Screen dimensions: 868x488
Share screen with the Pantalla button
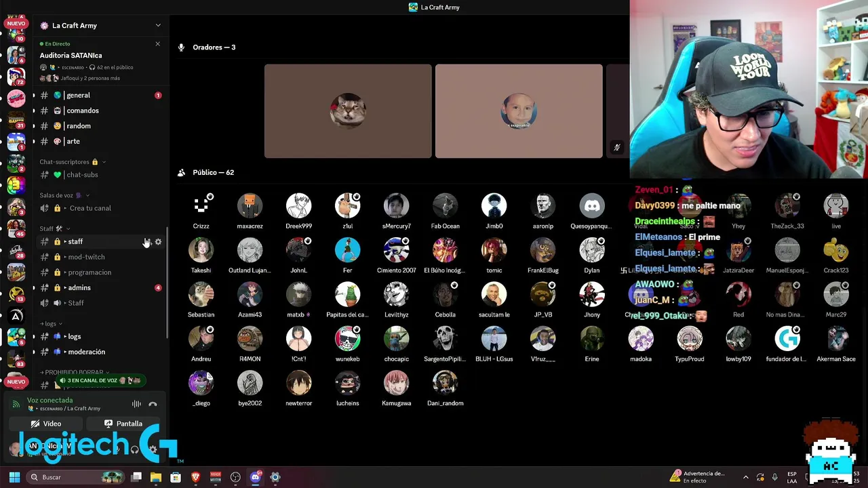pyautogui.click(x=123, y=424)
